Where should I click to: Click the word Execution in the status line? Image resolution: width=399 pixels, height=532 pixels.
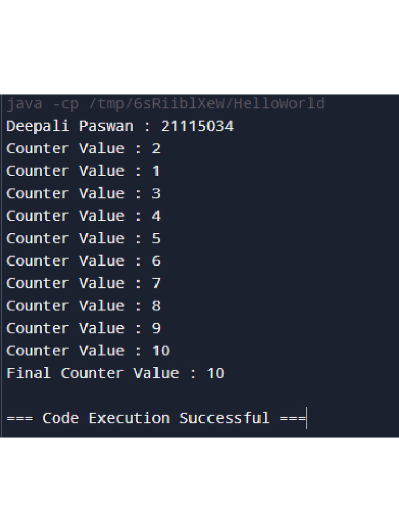(129, 418)
